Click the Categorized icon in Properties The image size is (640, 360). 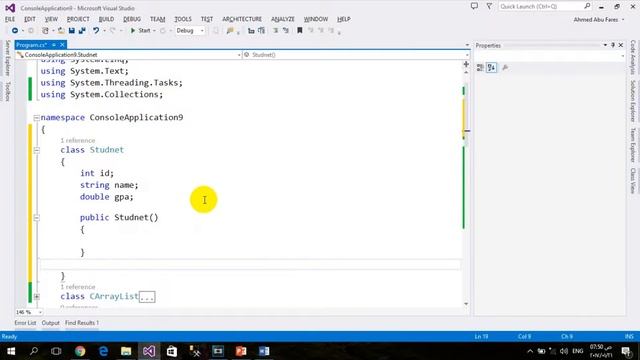pyautogui.click(x=480, y=68)
